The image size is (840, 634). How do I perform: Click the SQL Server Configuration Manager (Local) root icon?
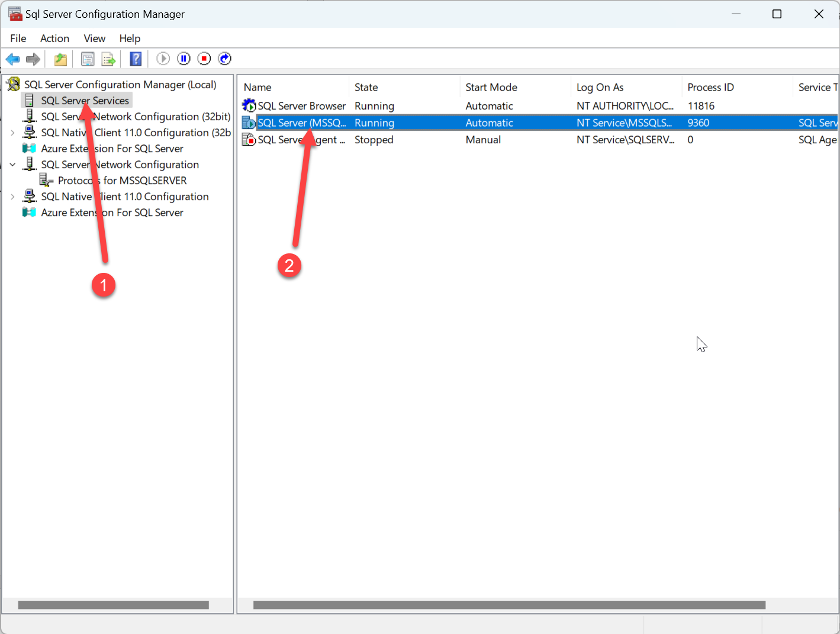click(x=14, y=84)
